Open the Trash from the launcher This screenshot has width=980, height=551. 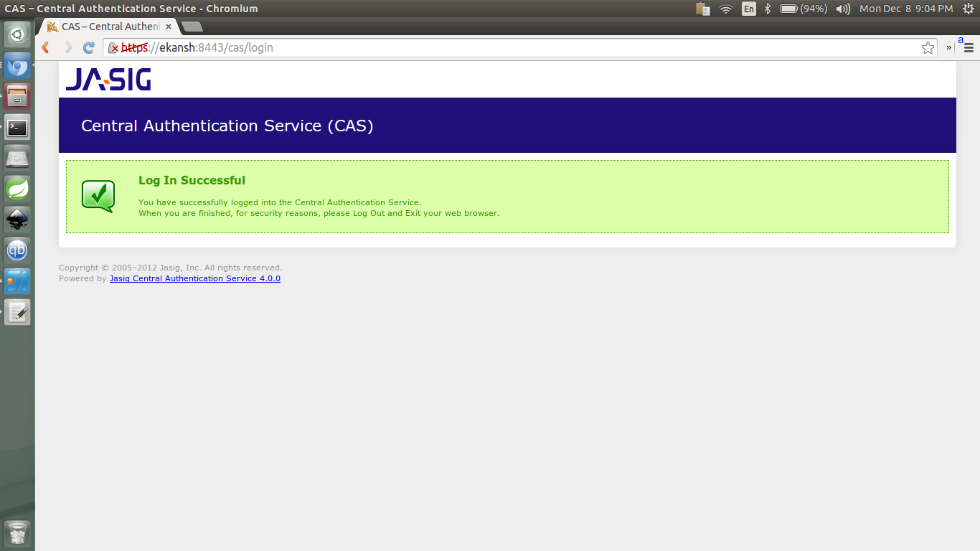coord(17,534)
